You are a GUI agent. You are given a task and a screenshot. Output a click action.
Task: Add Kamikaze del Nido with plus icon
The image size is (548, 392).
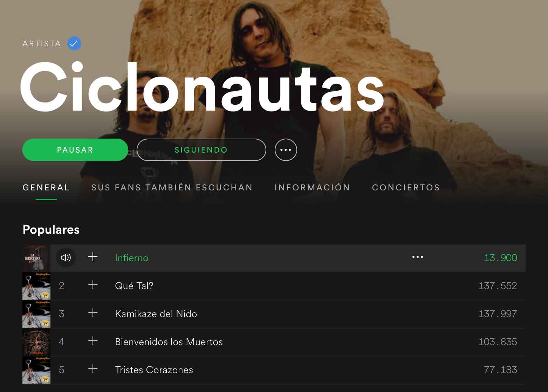point(93,313)
